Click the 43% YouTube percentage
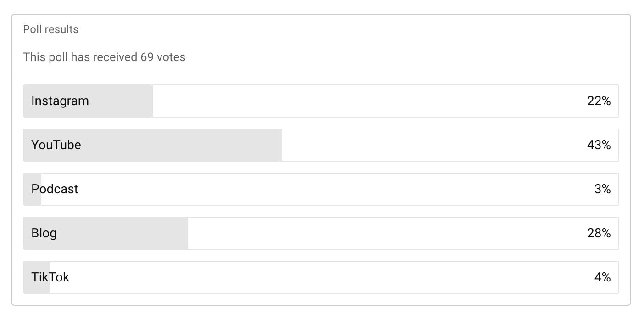This screenshot has width=644, height=326. click(599, 145)
